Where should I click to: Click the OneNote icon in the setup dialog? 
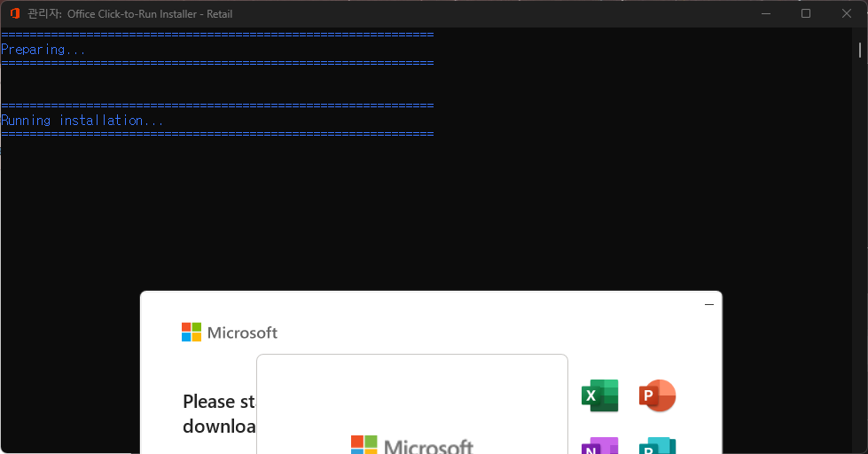tap(600, 446)
